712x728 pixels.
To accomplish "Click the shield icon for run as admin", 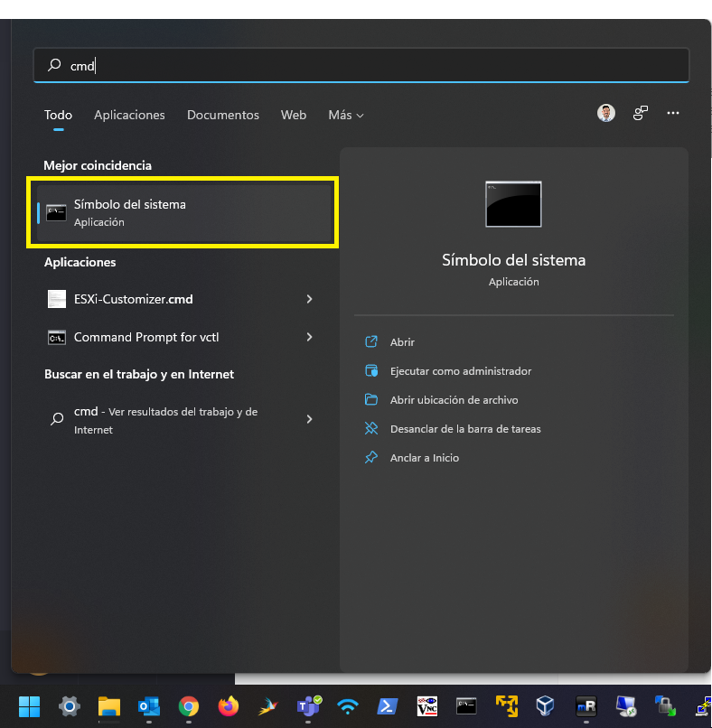I will click(x=371, y=370).
